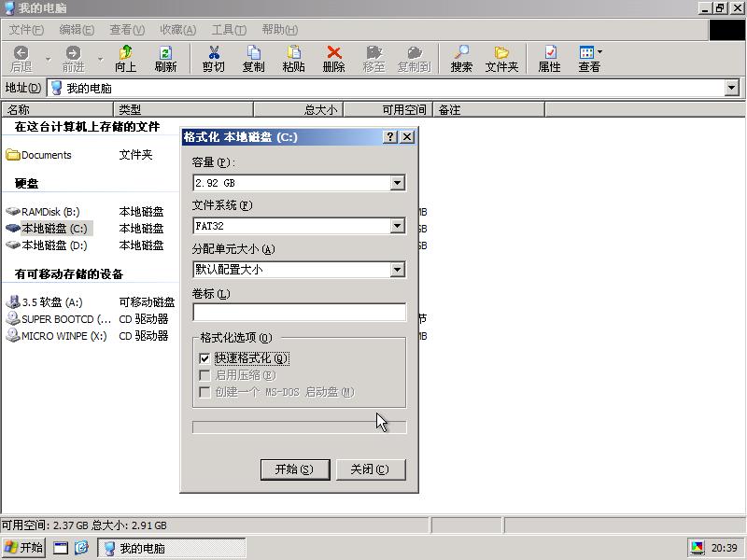Viewport: 747px width, 560px height.
Task: Open the 帮助(H) menu
Action: tap(280, 30)
